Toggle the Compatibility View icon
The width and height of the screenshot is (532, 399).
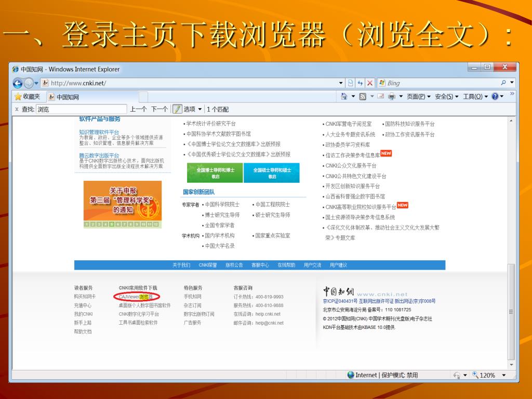[351, 83]
